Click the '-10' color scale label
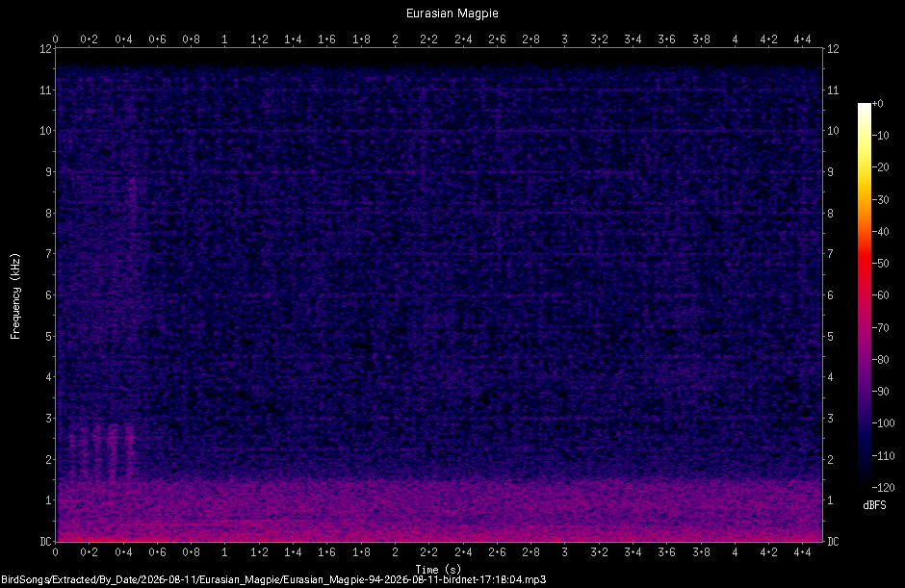This screenshot has height=588, width=905. [x=880, y=136]
